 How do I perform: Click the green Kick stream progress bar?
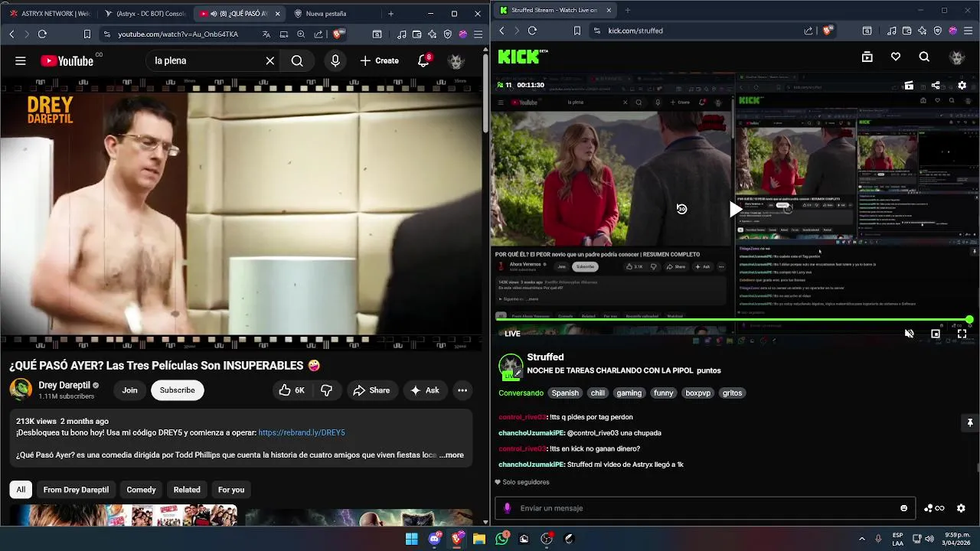[733, 319]
